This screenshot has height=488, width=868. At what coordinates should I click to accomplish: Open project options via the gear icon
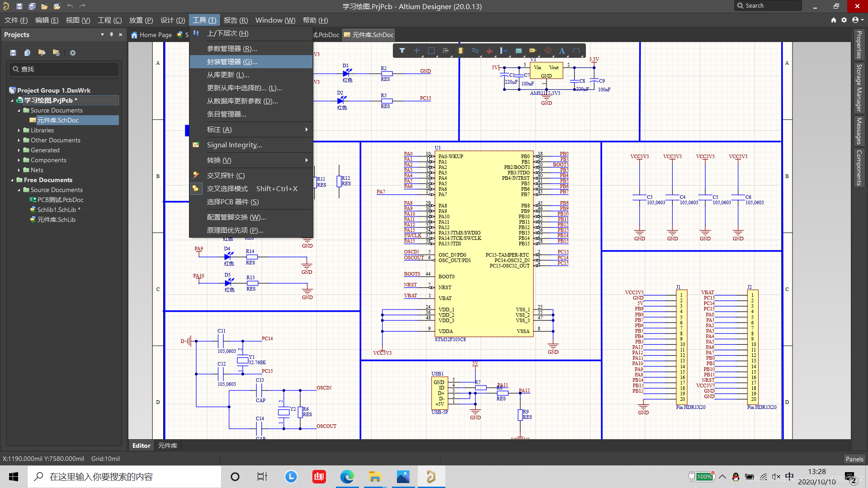[72, 53]
